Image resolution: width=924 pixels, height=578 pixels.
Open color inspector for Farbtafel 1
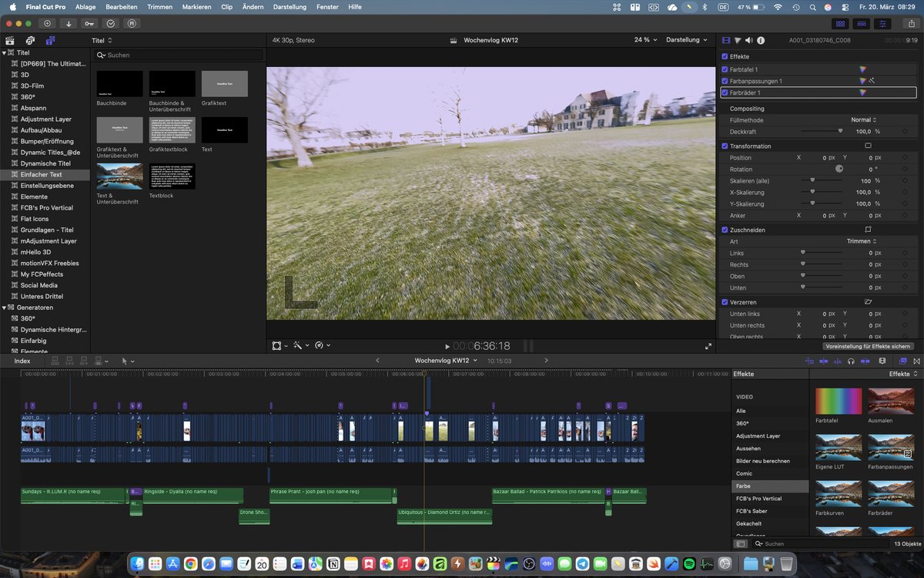tap(862, 69)
